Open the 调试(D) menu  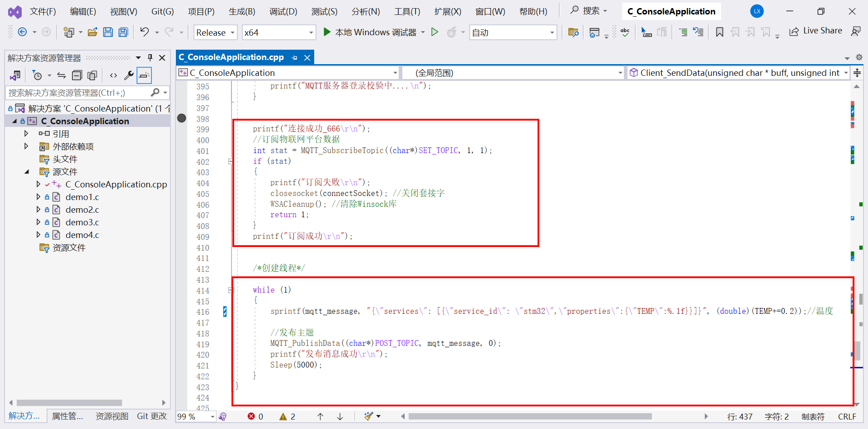point(283,11)
